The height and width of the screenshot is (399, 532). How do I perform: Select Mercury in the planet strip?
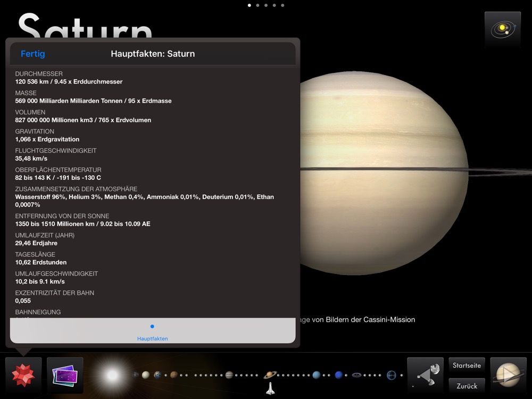tap(136, 375)
